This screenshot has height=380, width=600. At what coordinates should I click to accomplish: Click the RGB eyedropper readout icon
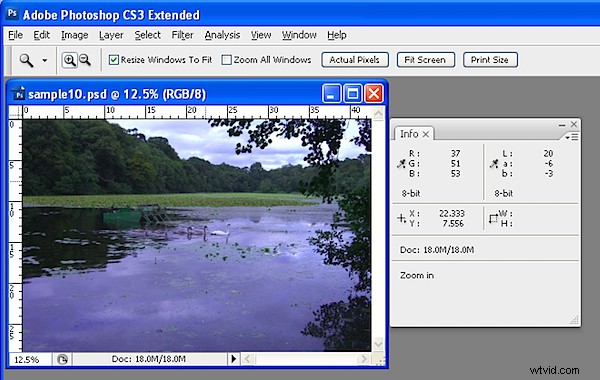[401, 164]
